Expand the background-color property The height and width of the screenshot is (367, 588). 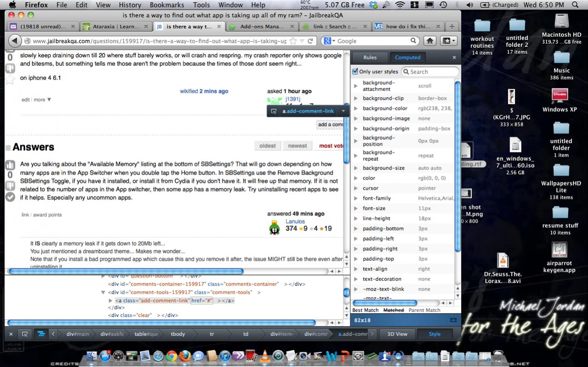pyautogui.click(x=355, y=108)
